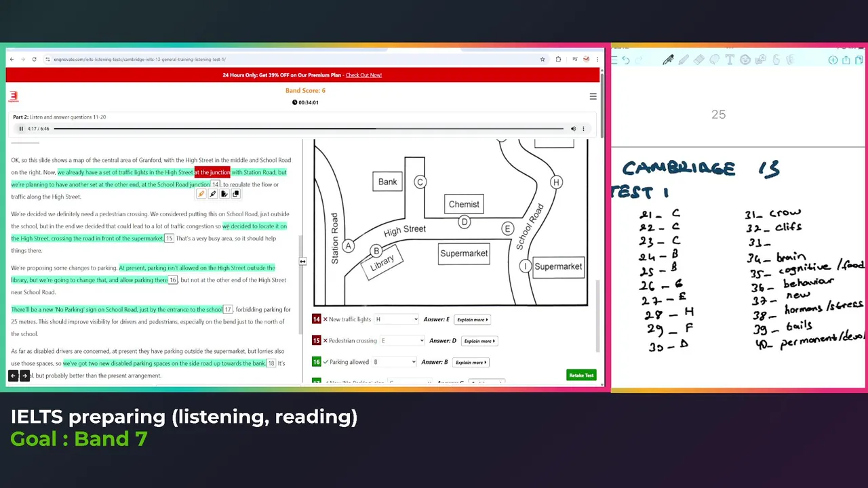Click the browser forward arrow
868x488 pixels.
[x=22, y=60]
